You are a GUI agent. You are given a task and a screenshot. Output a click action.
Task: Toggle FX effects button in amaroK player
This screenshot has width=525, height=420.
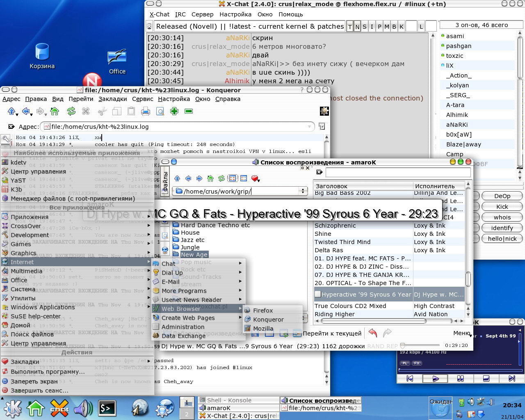coord(417,363)
